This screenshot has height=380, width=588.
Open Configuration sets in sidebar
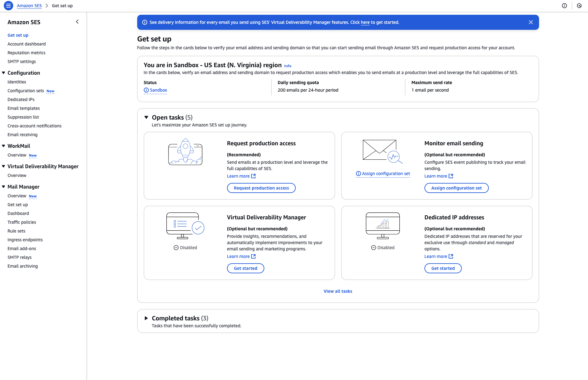tap(26, 91)
